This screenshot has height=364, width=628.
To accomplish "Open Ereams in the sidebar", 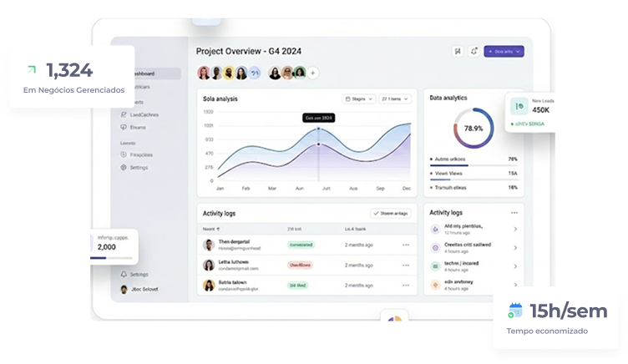I will pyautogui.click(x=134, y=128).
